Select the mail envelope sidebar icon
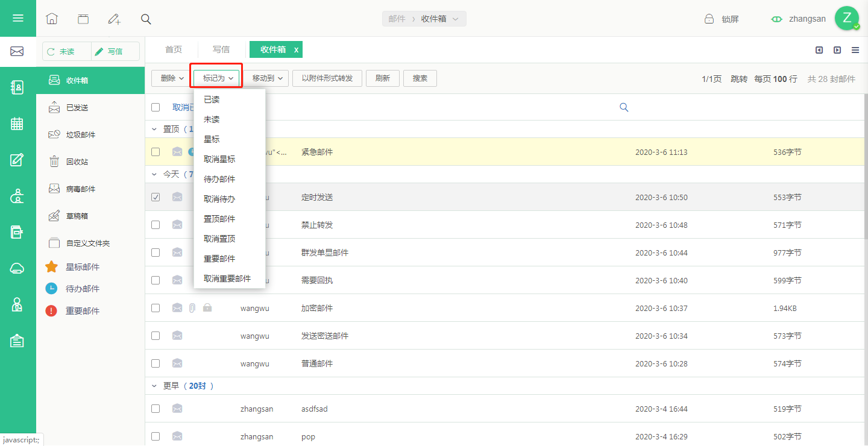This screenshot has width=868, height=446. tap(17, 51)
